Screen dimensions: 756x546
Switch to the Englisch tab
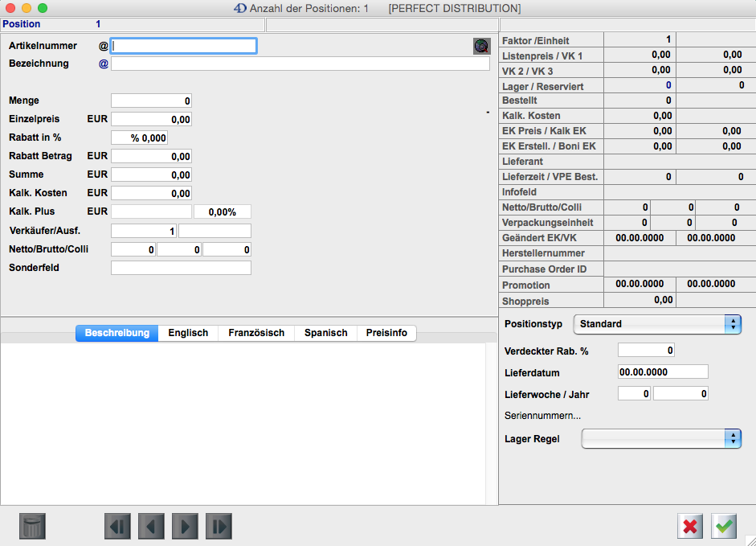[x=188, y=333]
